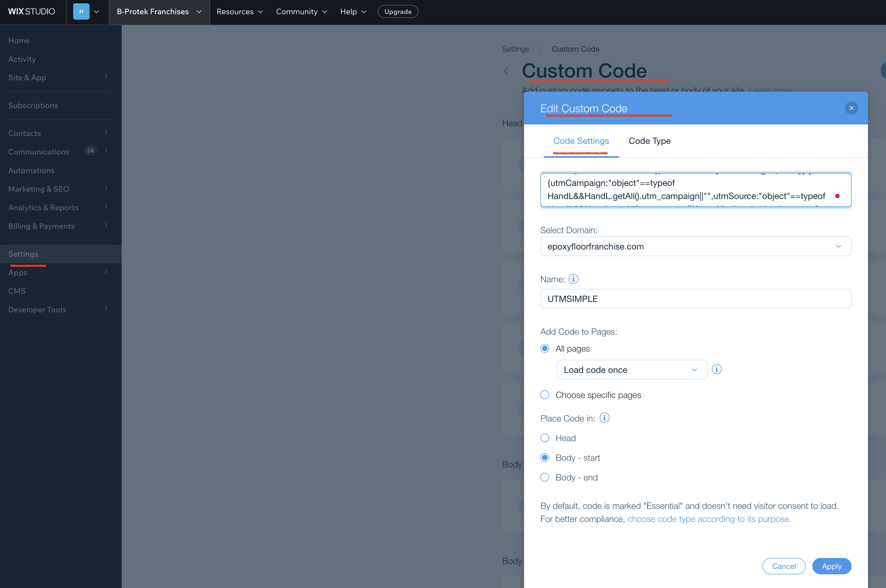Click the Custom Code breadcrumb text
Viewport: 886px width, 588px height.
pyautogui.click(x=575, y=49)
